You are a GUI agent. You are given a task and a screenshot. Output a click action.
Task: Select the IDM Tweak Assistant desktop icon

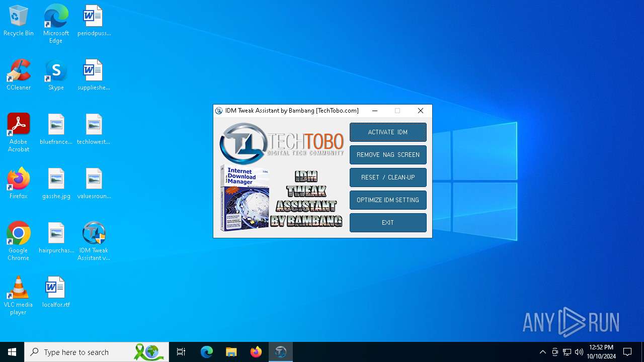coord(94,241)
